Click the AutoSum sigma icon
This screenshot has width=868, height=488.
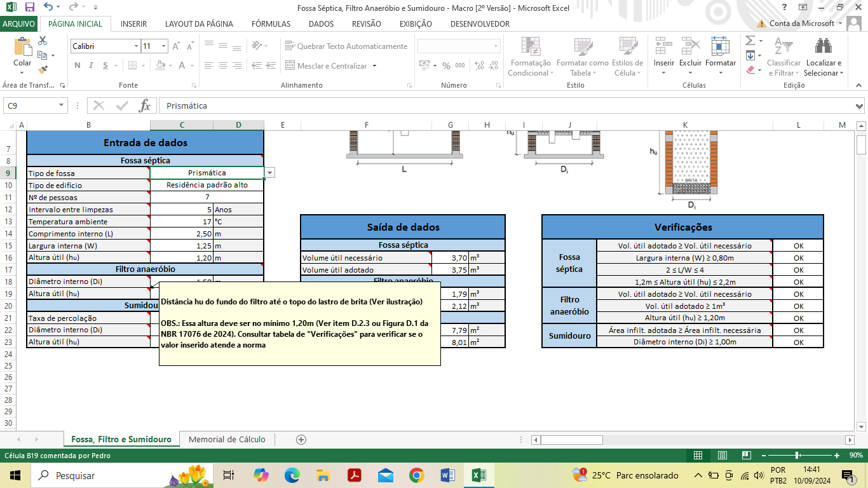coord(750,41)
